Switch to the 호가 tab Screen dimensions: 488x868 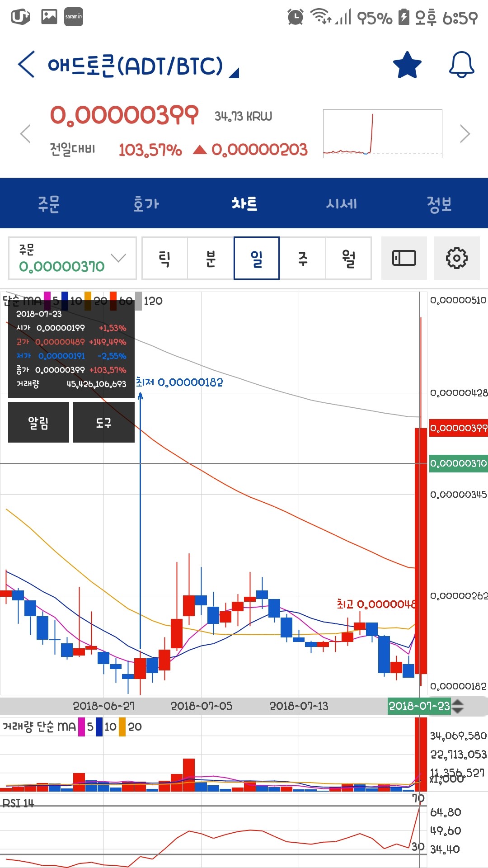point(146,203)
